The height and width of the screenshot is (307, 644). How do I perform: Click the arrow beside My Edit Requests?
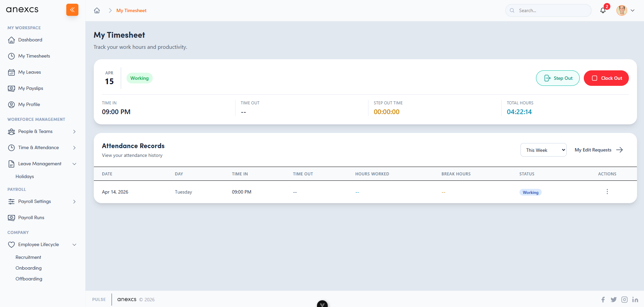click(619, 150)
